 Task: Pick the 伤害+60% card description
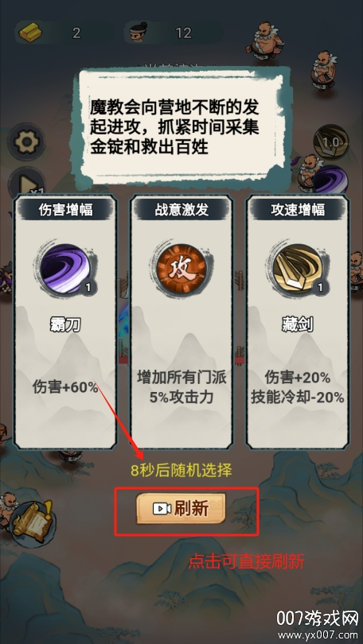click(x=66, y=387)
